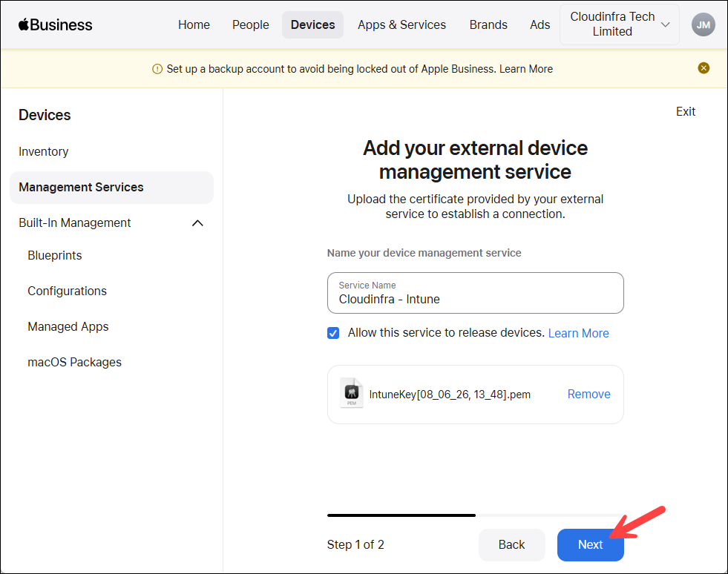Uncheck Allow this service to release devices
The height and width of the screenshot is (574, 728).
(x=333, y=333)
